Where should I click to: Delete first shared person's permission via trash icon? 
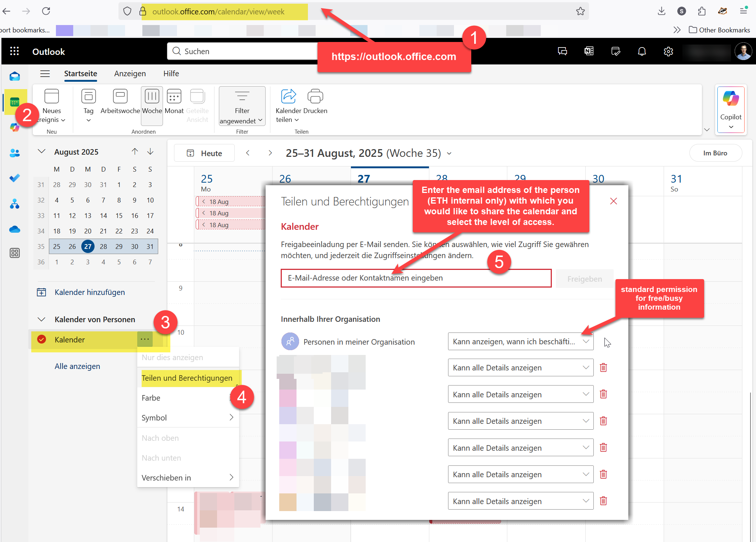coord(603,367)
